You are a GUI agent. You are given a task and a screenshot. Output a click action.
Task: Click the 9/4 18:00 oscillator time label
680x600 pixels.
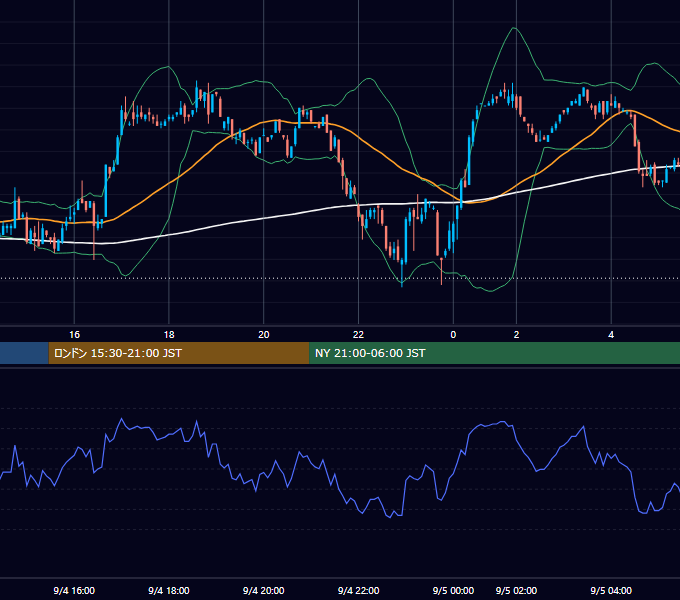point(169,590)
